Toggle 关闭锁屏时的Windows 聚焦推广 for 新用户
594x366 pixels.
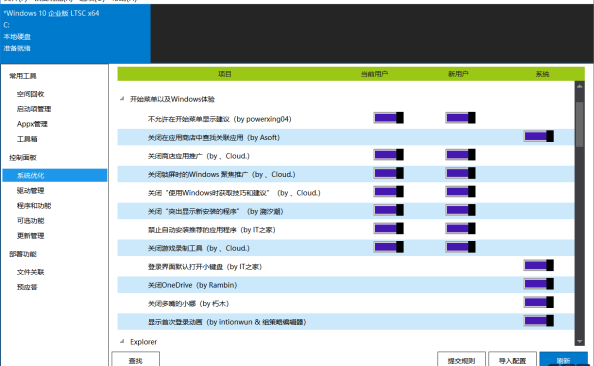(x=460, y=173)
